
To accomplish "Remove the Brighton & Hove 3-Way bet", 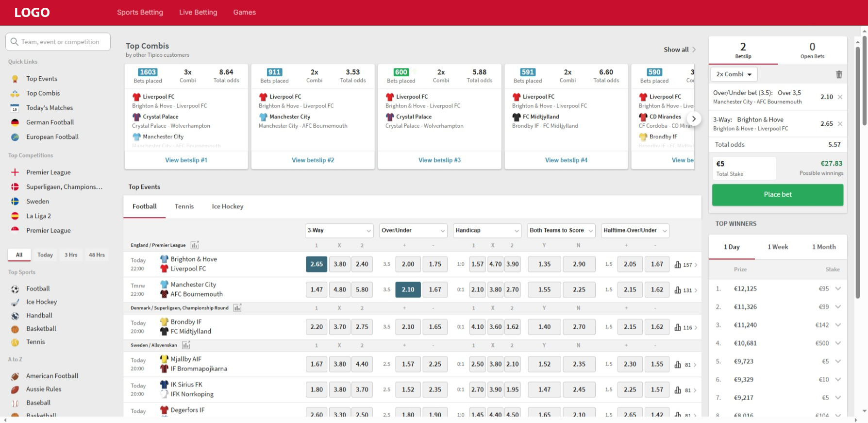I will [x=840, y=124].
